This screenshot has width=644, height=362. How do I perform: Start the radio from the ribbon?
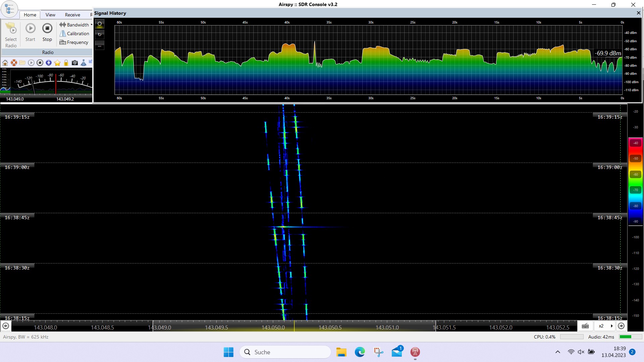[30, 33]
